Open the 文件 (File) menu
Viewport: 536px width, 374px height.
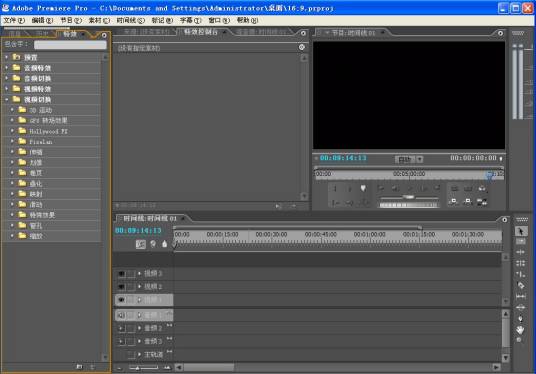tap(14, 21)
